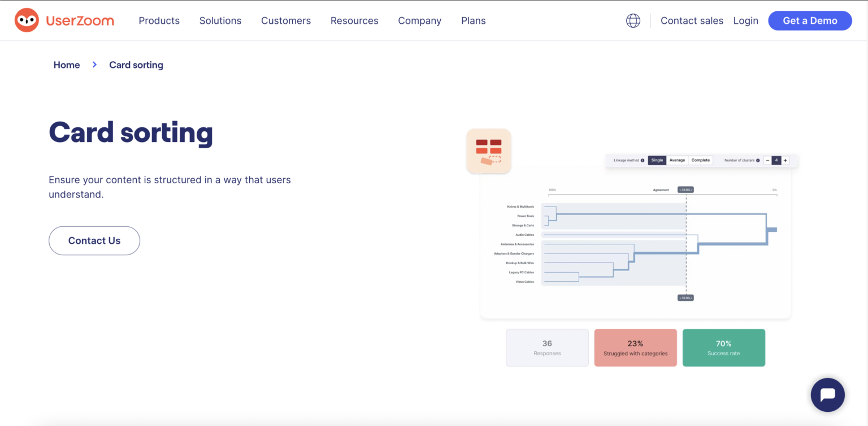Click the orange card sorting illustration icon
The width and height of the screenshot is (868, 426).
click(x=488, y=150)
